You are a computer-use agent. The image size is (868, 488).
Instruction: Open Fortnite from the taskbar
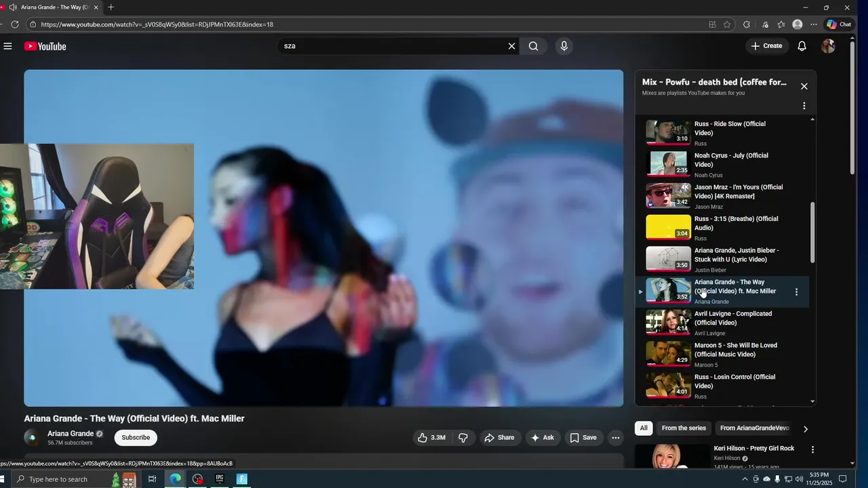241,479
